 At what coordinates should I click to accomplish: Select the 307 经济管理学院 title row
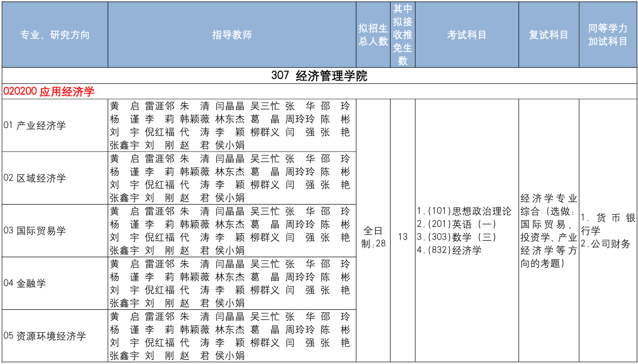tap(319, 76)
